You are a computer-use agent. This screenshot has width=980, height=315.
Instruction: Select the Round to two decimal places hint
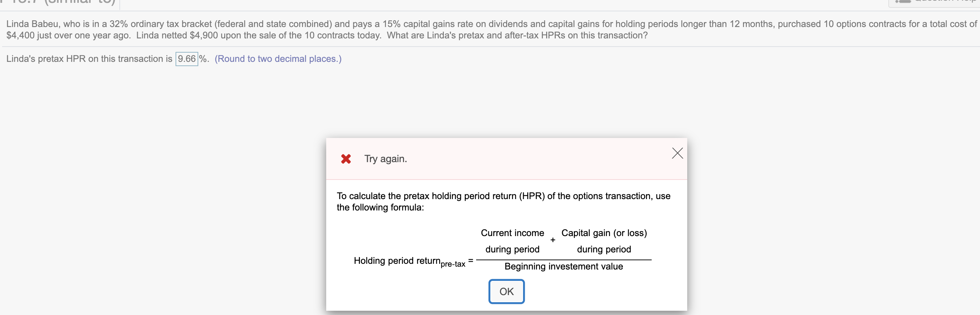pos(278,59)
